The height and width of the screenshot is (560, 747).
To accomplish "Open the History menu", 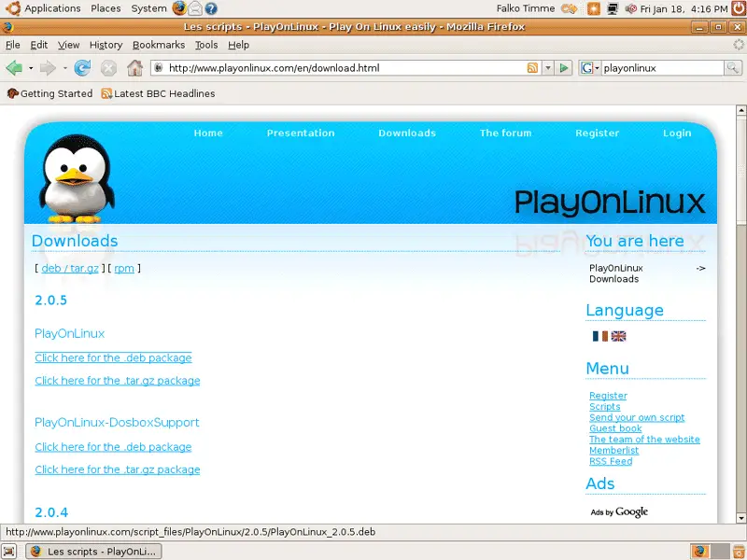I will [x=106, y=45].
